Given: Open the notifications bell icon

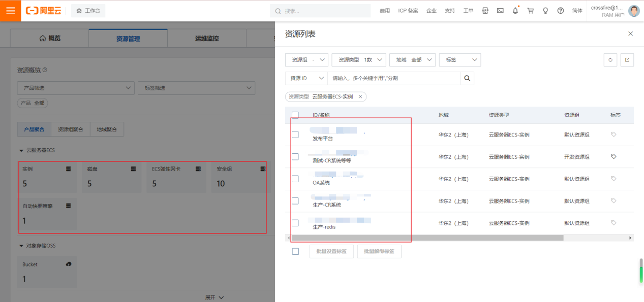Looking at the screenshot, I should [515, 11].
